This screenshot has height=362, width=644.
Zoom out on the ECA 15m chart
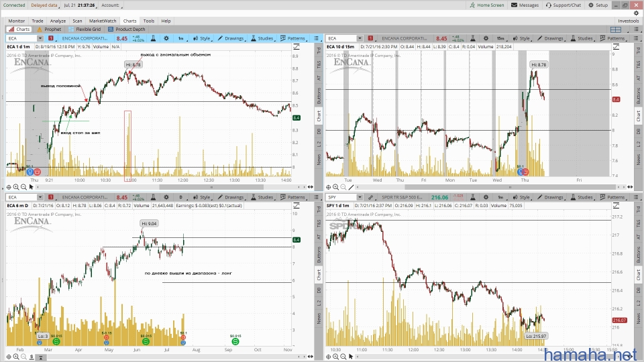[343, 187]
